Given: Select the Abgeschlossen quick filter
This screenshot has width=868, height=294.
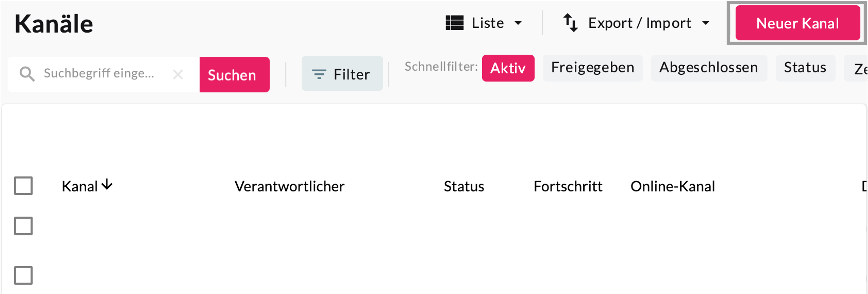Looking at the screenshot, I should [x=709, y=68].
